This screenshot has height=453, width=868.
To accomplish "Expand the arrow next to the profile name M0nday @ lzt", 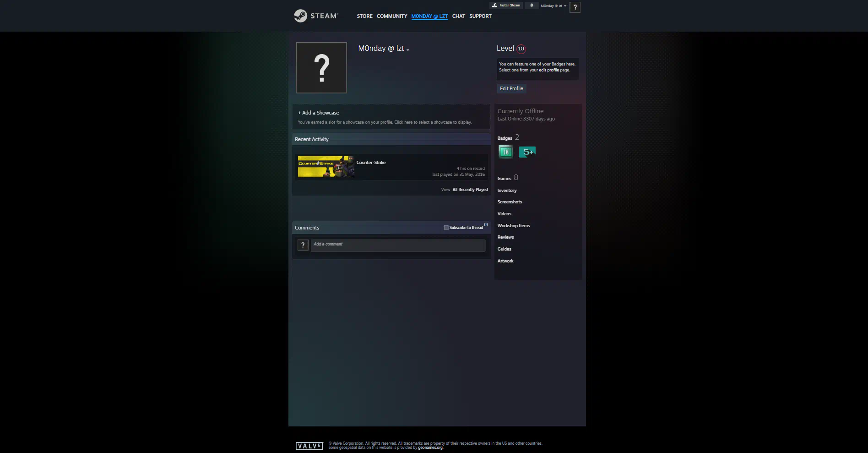I will pos(407,50).
